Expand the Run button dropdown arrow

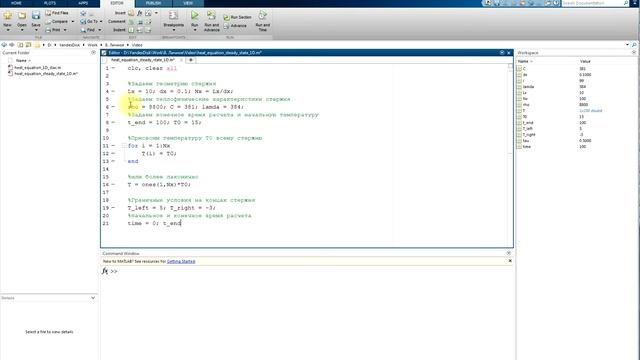[195, 30]
